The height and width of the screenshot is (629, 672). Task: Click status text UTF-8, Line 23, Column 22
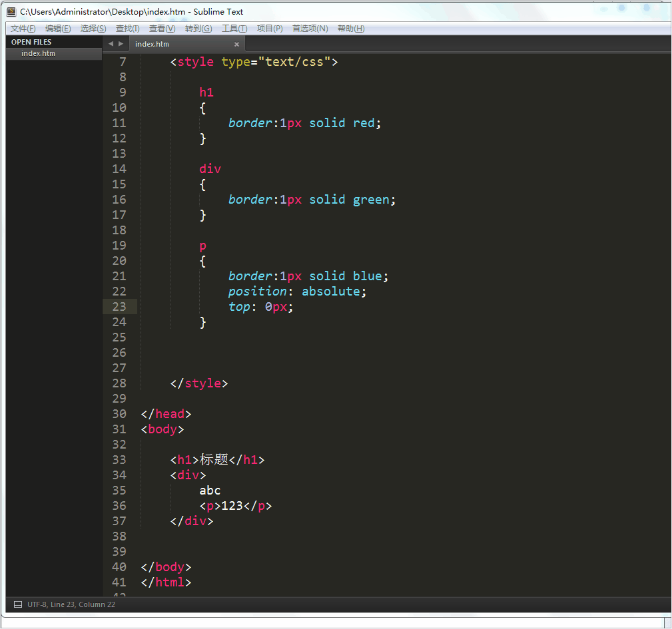click(x=71, y=604)
